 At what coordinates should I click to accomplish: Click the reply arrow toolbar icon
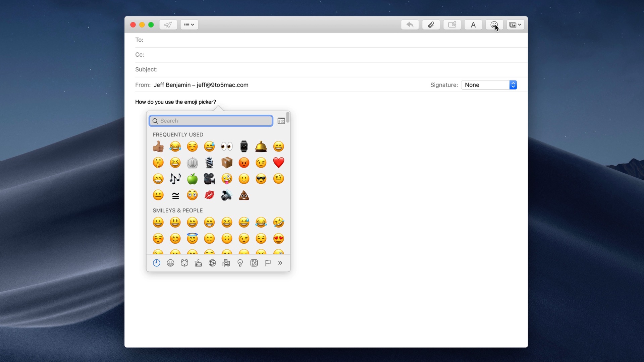410,24
